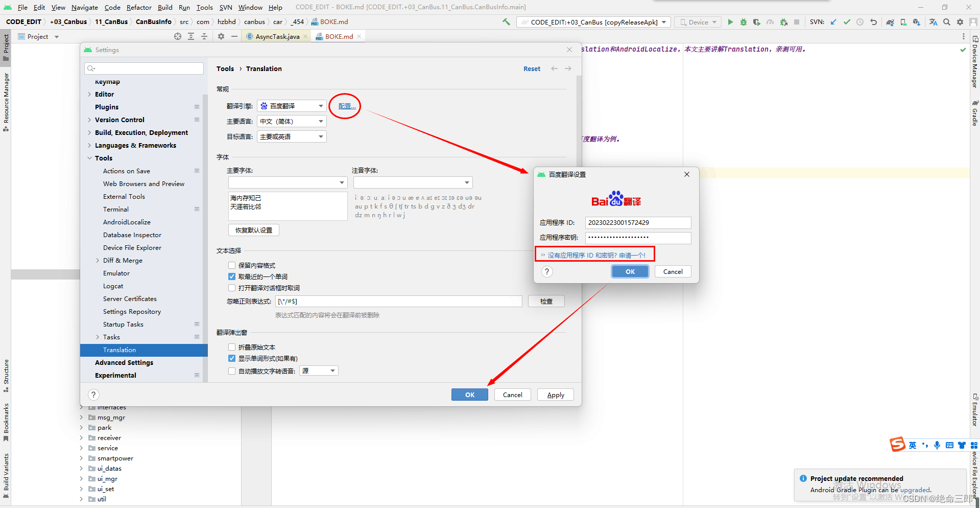Collapse all in Project panel icon
Viewport: 980px width, 508px height.
[204, 36]
